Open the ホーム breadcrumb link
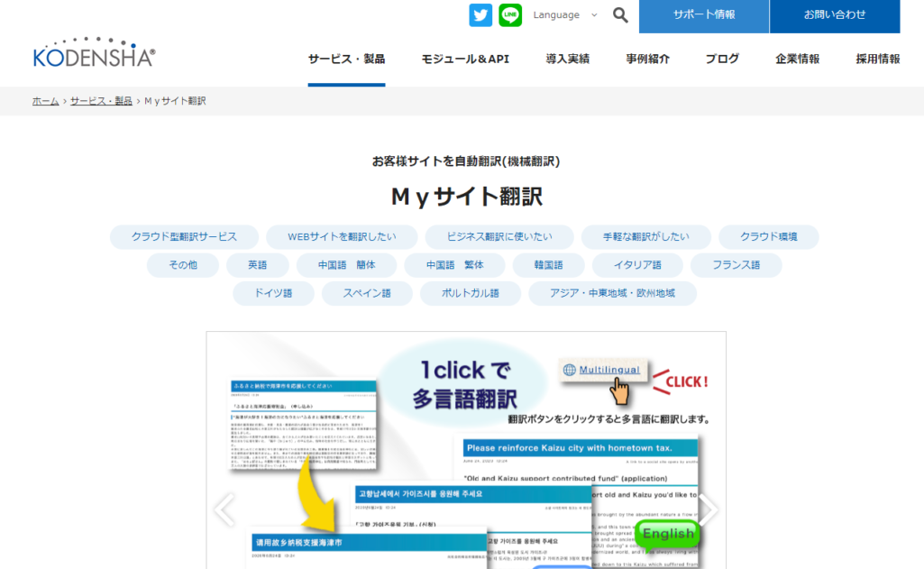Screen dimensions: 924x569 (x=45, y=100)
